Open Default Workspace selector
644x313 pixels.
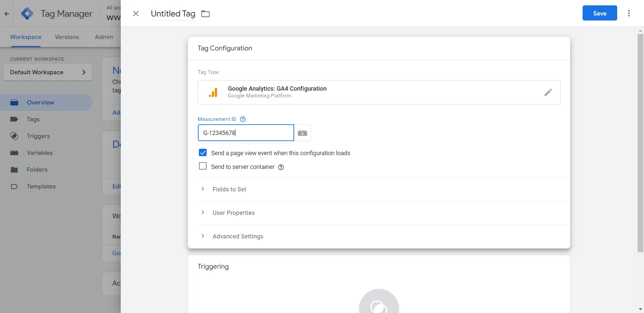click(x=48, y=72)
